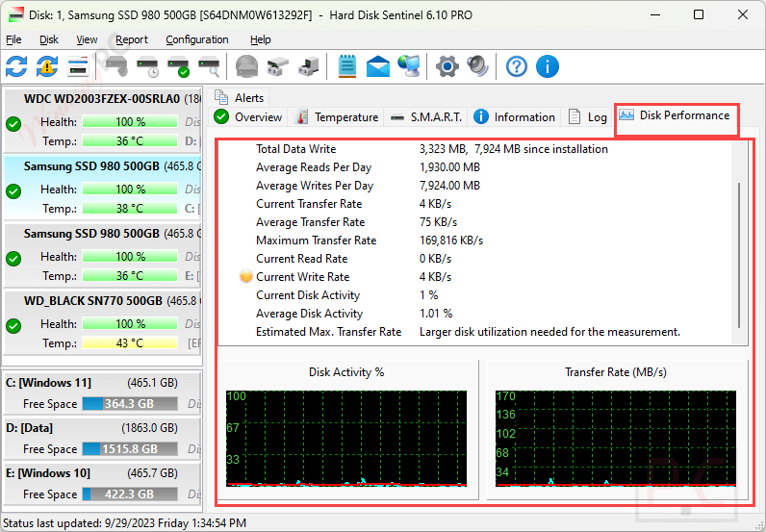Screen dimensions: 766x532
Task: Click the computer with drives toolbar icon
Action: pyautogui.click(x=309, y=66)
